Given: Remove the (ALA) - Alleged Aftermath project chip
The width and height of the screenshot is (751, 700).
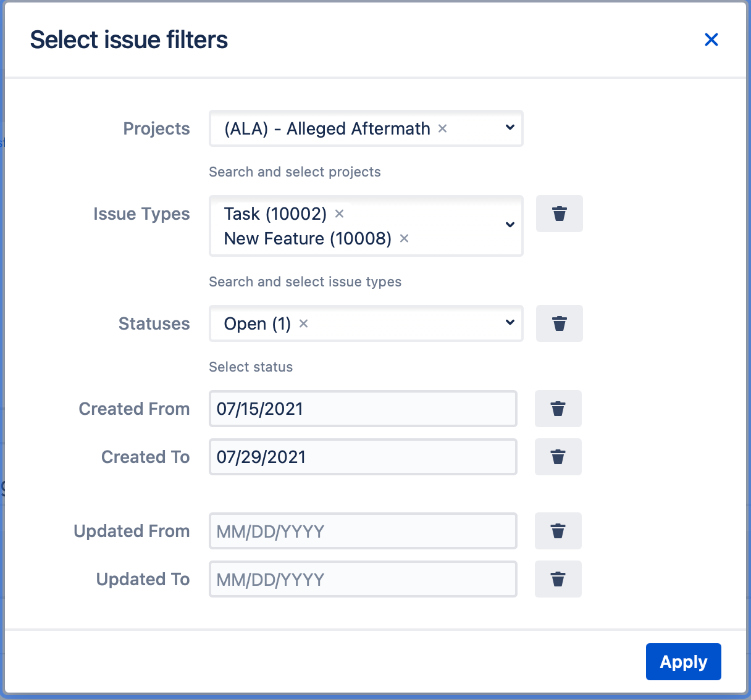Looking at the screenshot, I should coord(442,128).
